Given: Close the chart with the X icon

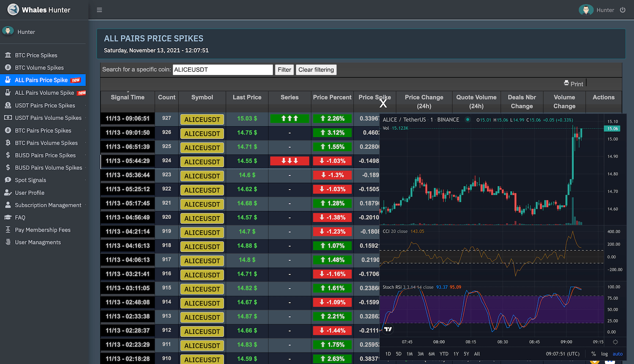Looking at the screenshot, I should coord(383,103).
